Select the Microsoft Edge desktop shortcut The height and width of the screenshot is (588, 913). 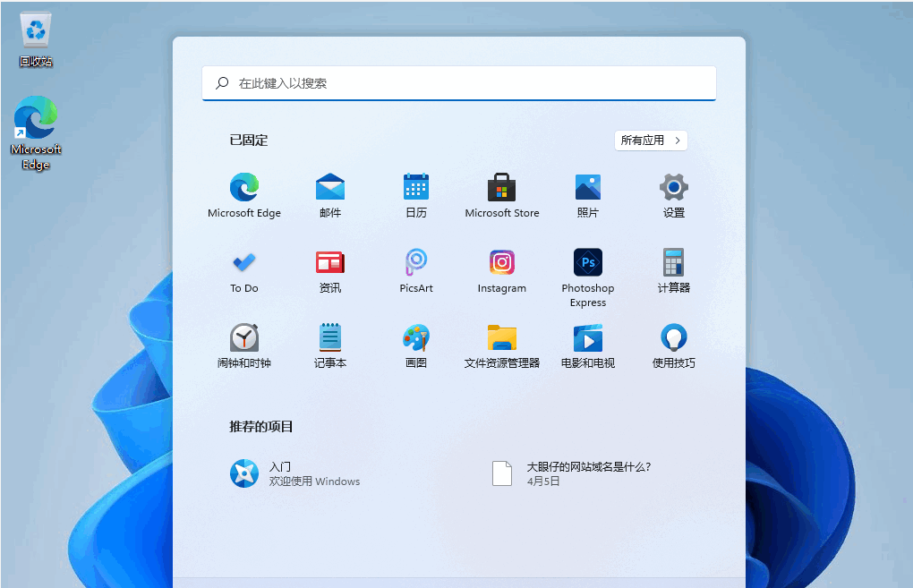tap(36, 133)
